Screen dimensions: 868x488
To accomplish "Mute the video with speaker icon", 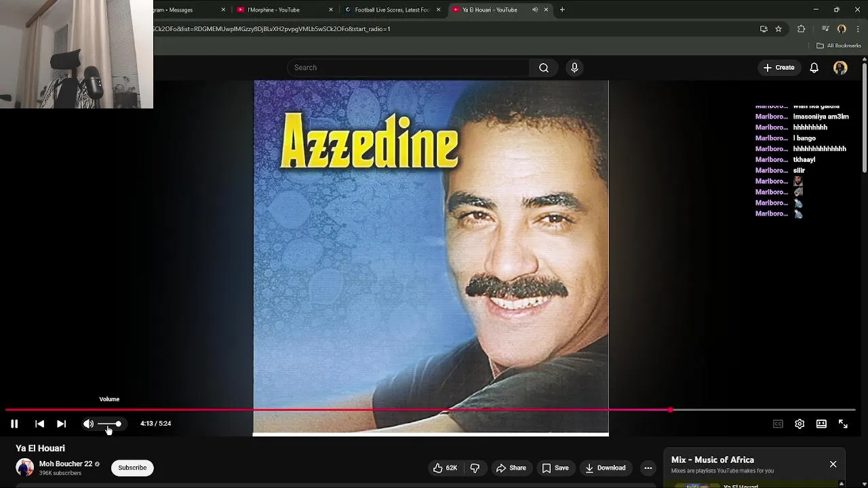I will [x=88, y=424].
